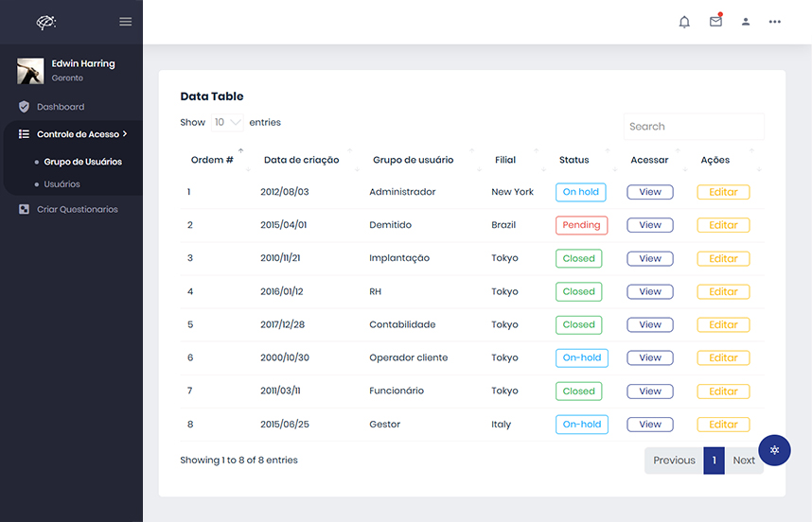Click the Search input field

(x=693, y=127)
